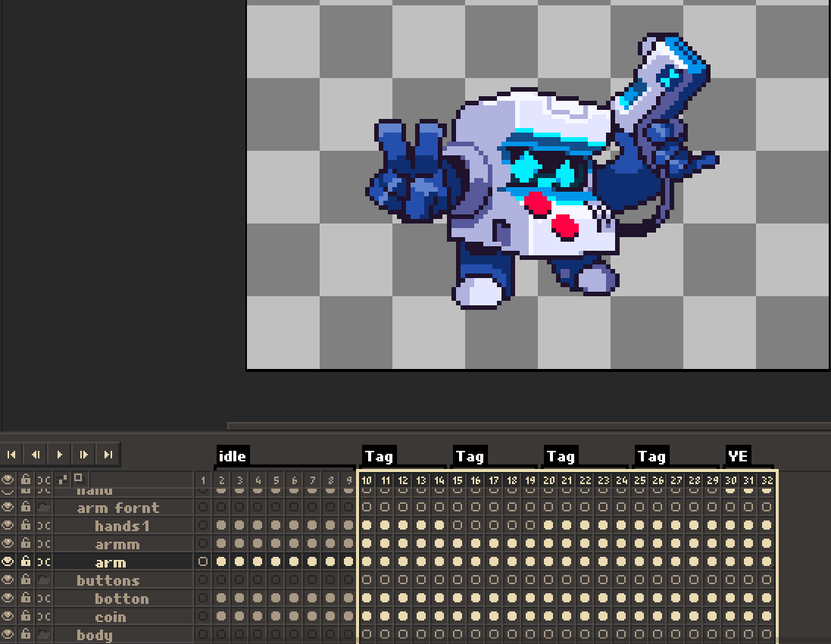Lock the body group
Image resolution: width=831 pixels, height=644 pixels.
(x=26, y=634)
